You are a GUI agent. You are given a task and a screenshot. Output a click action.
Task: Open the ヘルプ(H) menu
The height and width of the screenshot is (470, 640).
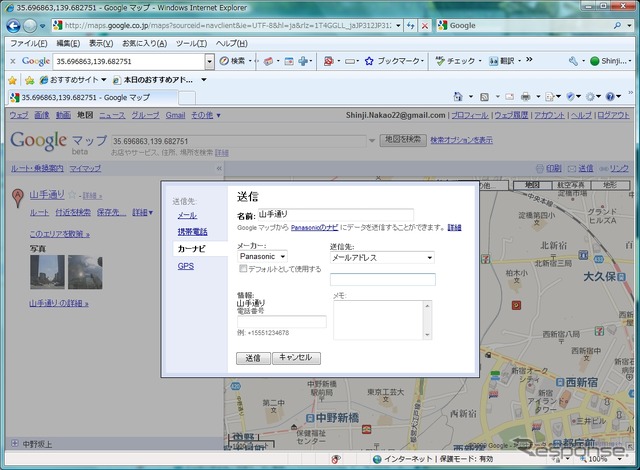pyautogui.click(x=231, y=43)
